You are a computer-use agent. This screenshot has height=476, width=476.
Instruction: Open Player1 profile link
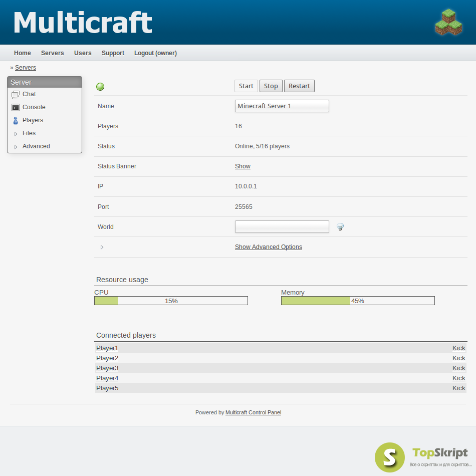pyautogui.click(x=107, y=348)
